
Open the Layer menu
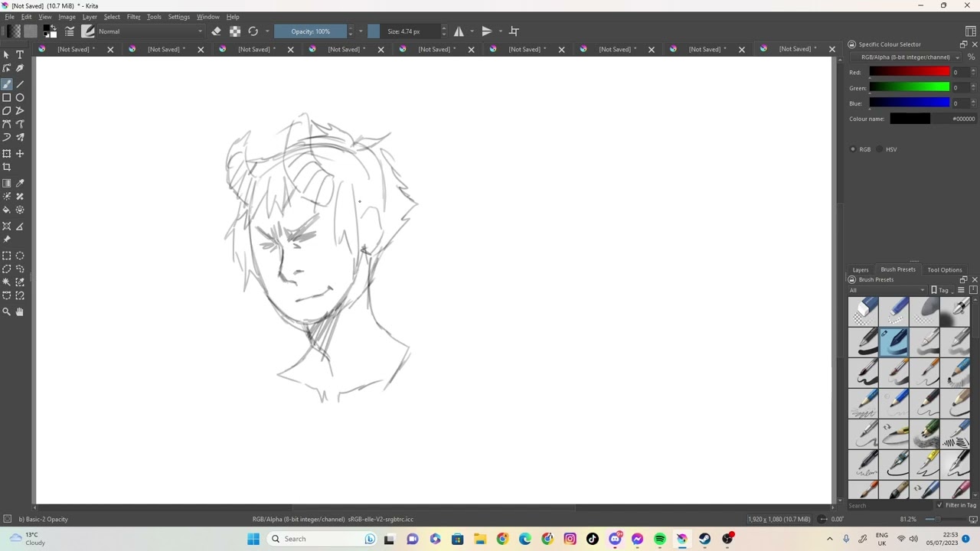pyautogui.click(x=90, y=17)
